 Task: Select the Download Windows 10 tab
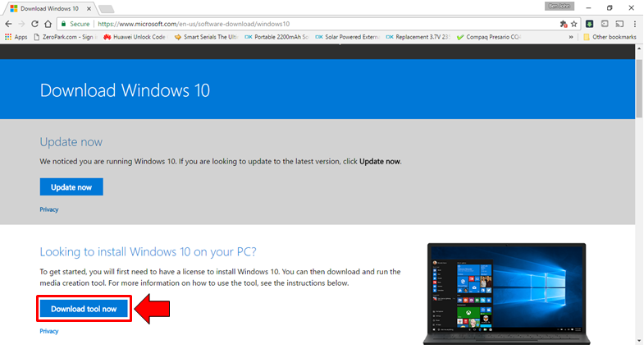point(49,8)
